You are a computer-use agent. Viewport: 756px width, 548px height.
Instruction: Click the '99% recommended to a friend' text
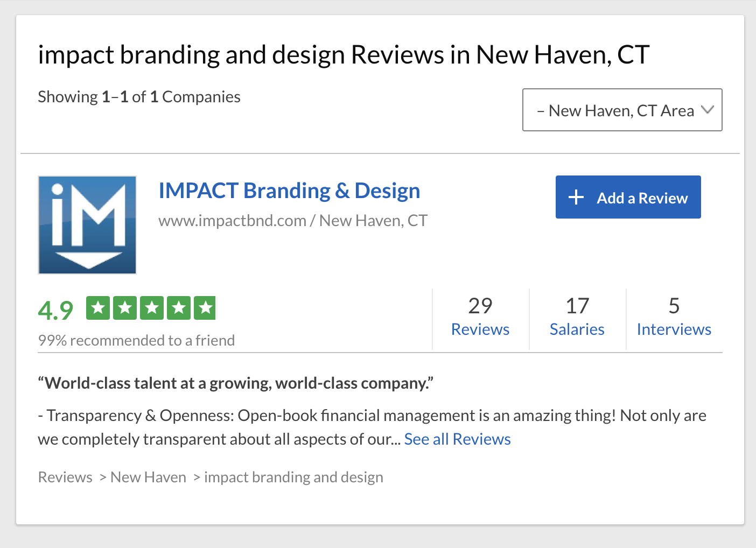[136, 341]
